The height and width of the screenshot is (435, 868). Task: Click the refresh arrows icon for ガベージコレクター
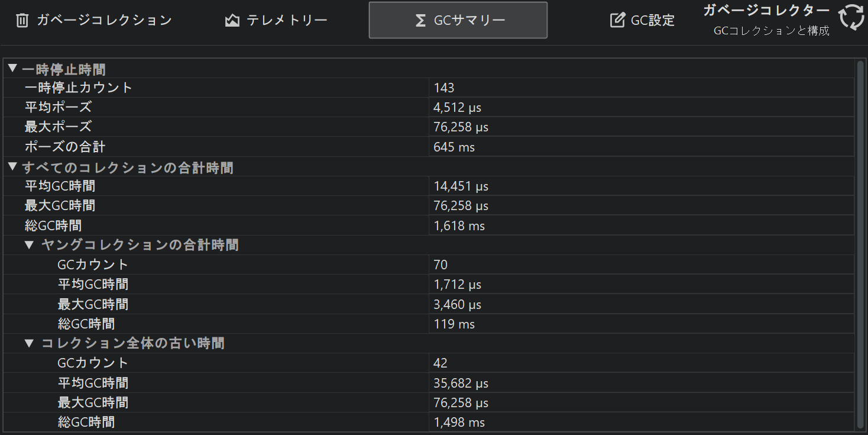click(851, 17)
